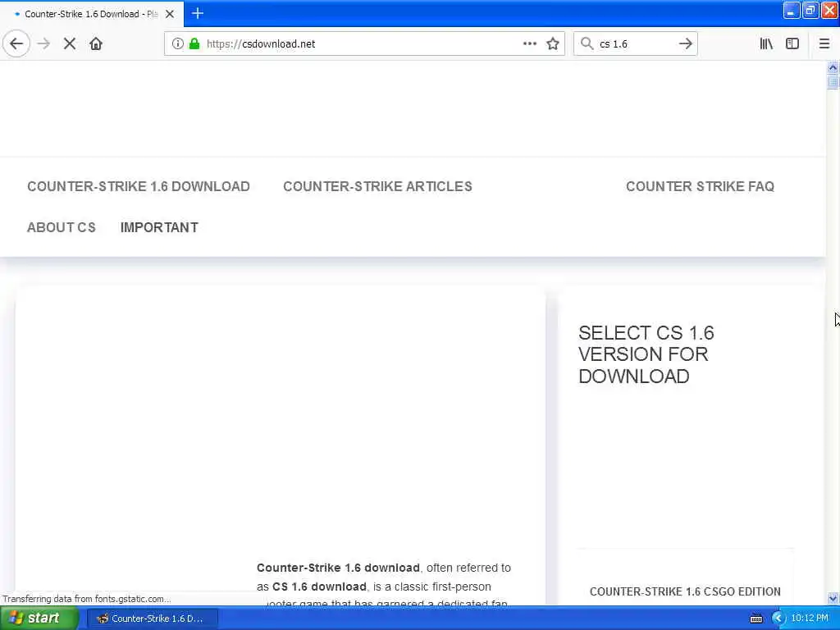Open the Firefox hamburger menu
The image size is (840, 630).
pos(824,44)
